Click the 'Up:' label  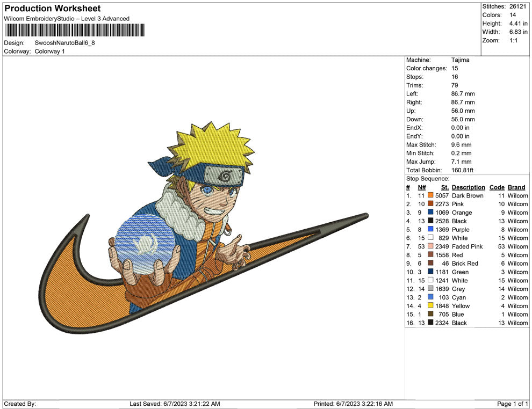pos(411,111)
